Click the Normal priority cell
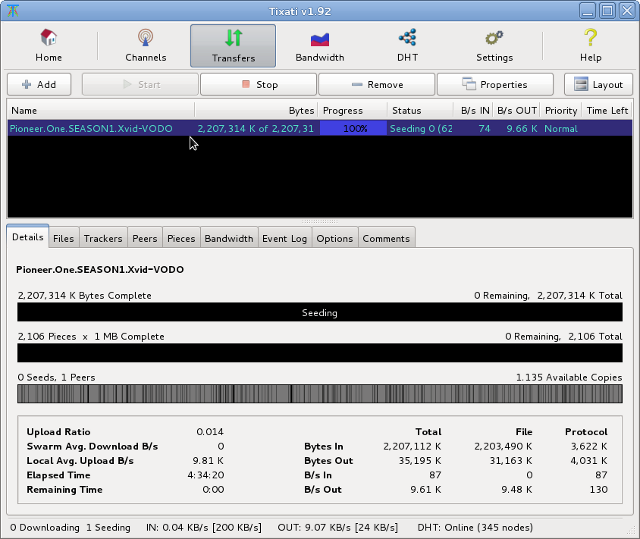640x539 pixels. click(561, 129)
